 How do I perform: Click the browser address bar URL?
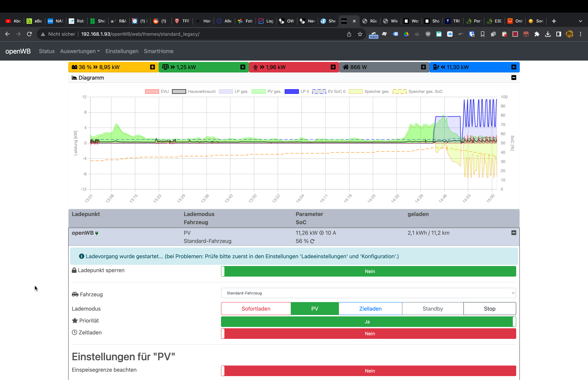140,34
